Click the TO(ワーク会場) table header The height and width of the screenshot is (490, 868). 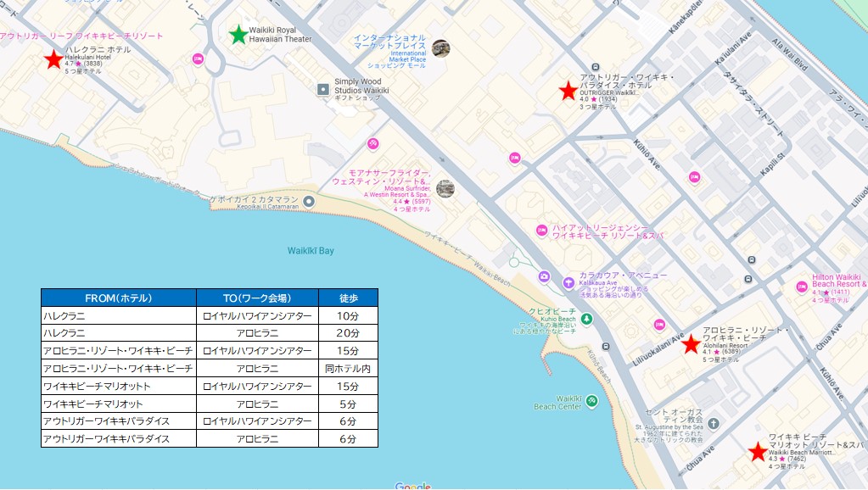(257, 298)
